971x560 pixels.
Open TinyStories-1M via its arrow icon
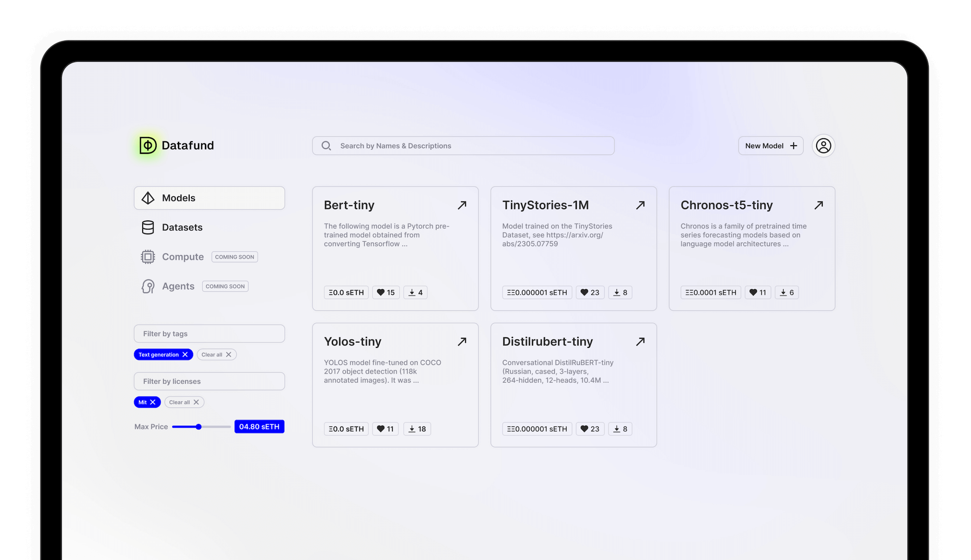coord(640,204)
